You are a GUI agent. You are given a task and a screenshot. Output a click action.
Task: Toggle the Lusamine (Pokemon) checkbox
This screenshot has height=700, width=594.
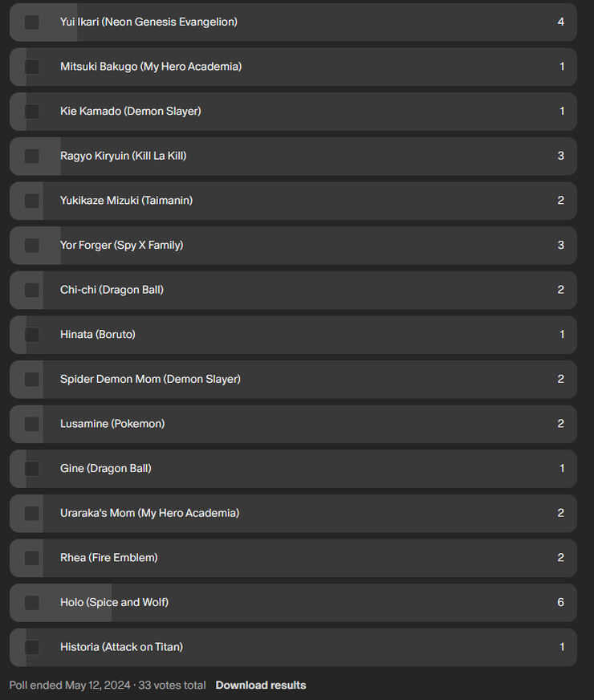coord(32,424)
